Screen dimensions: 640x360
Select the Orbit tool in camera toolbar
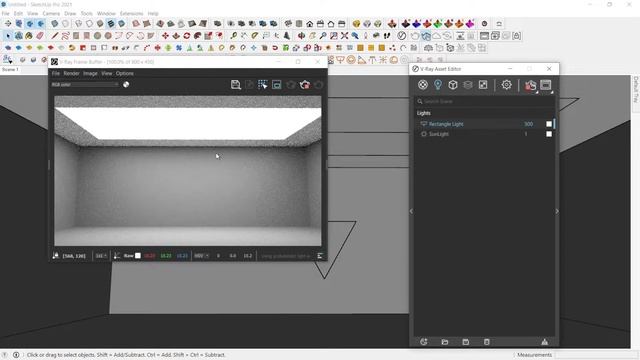[302, 36]
